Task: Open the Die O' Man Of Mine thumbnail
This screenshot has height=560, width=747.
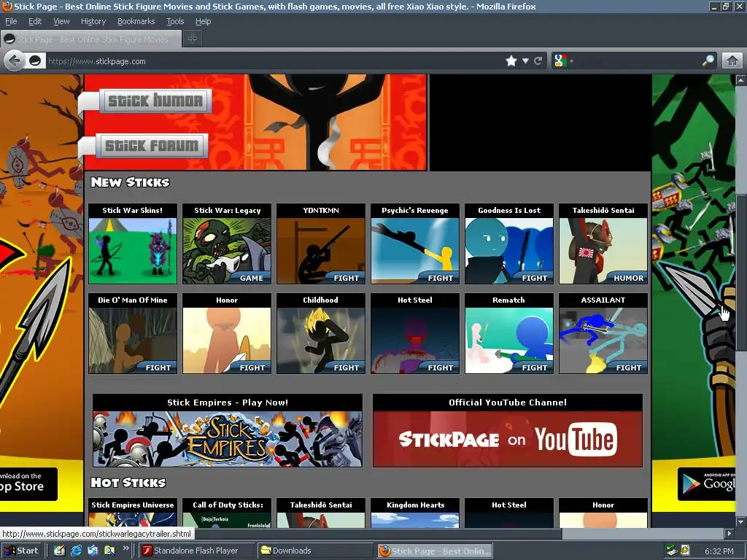Action: [133, 333]
